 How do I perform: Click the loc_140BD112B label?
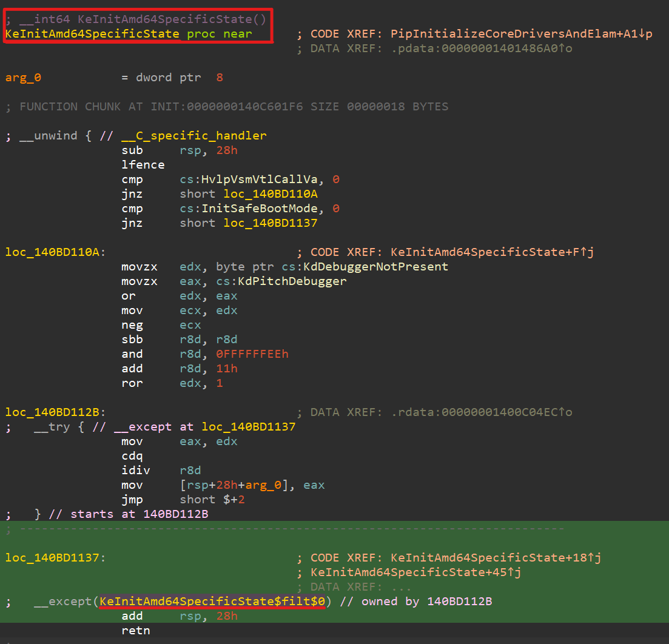tap(52, 412)
